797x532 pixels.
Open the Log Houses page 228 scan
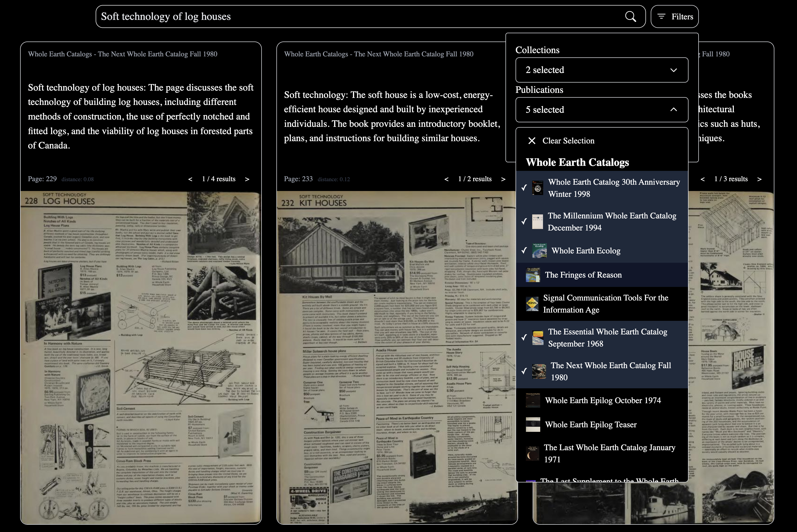140,356
